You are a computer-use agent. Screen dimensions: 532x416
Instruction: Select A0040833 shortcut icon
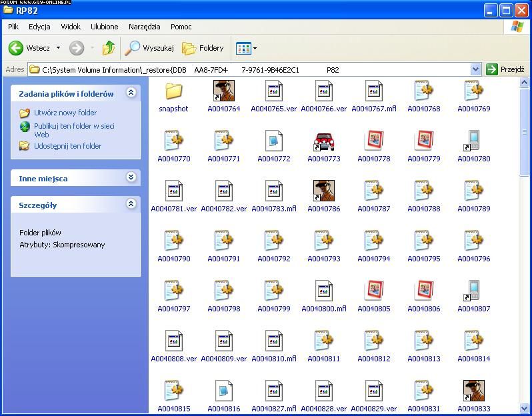click(x=473, y=391)
